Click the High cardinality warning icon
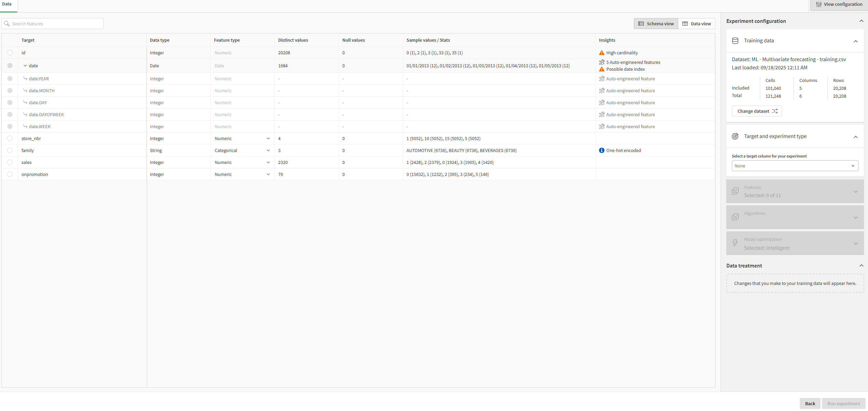The image size is (868, 411). tap(601, 53)
